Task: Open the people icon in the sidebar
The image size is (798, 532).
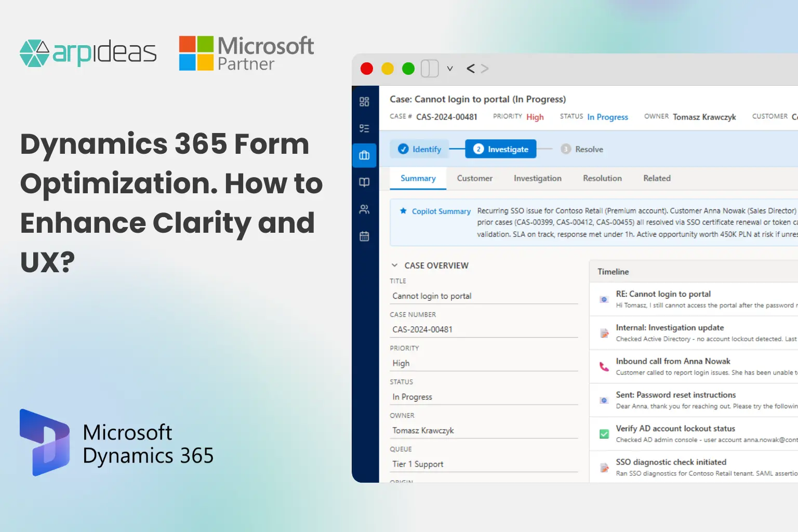Action: tap(365, 209)
